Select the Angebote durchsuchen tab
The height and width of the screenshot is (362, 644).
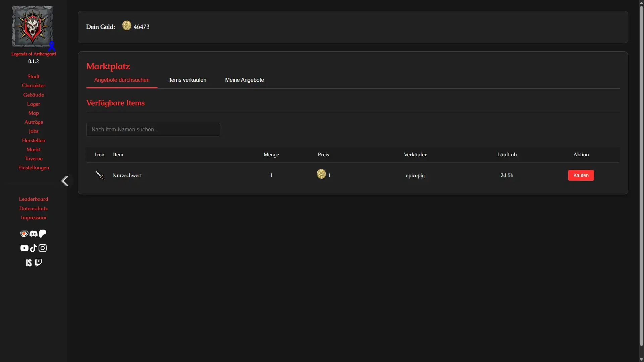tap(122, 80)
